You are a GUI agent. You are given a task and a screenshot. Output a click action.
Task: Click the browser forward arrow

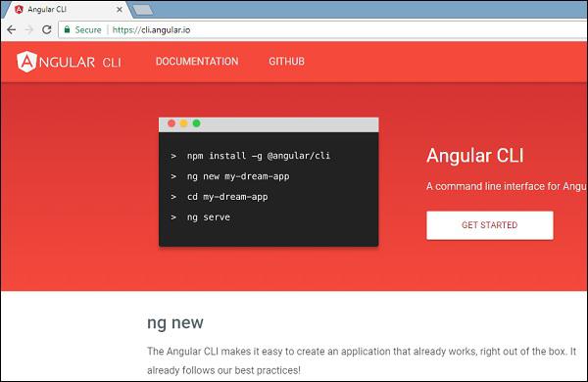pos(29,29)
